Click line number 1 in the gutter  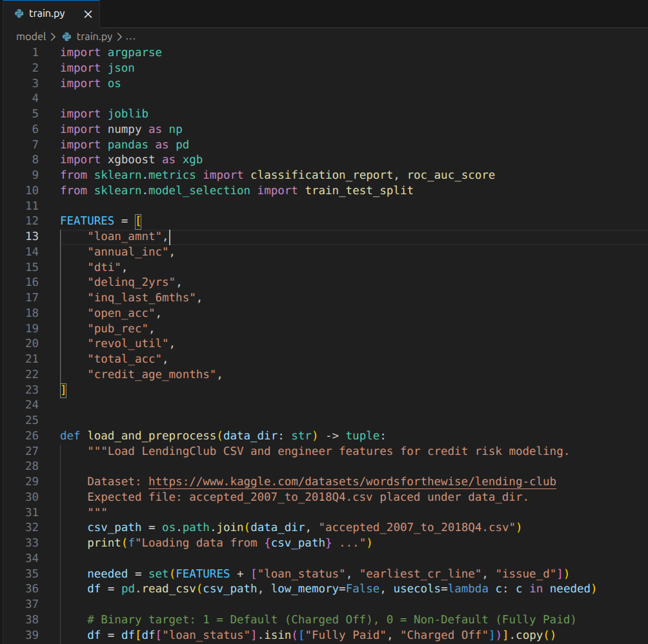(35, 52)
